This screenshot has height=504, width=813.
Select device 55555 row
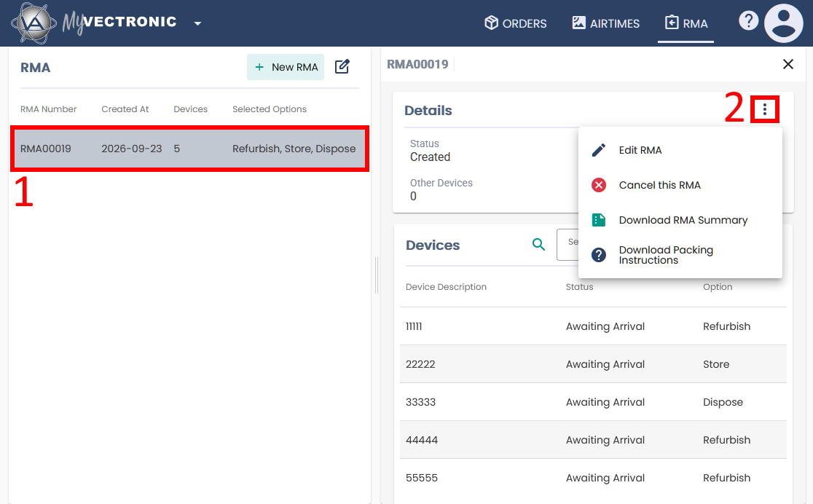[x=593, y=478]
